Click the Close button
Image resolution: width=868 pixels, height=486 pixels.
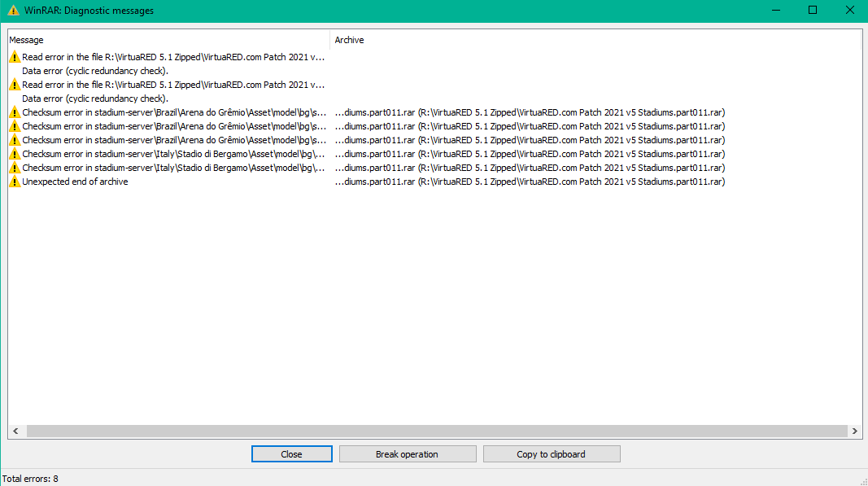(292, 454)
